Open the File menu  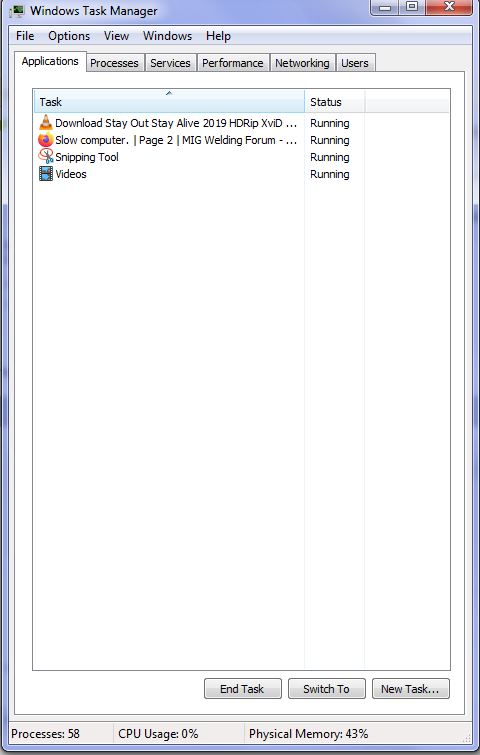point(25,36)
